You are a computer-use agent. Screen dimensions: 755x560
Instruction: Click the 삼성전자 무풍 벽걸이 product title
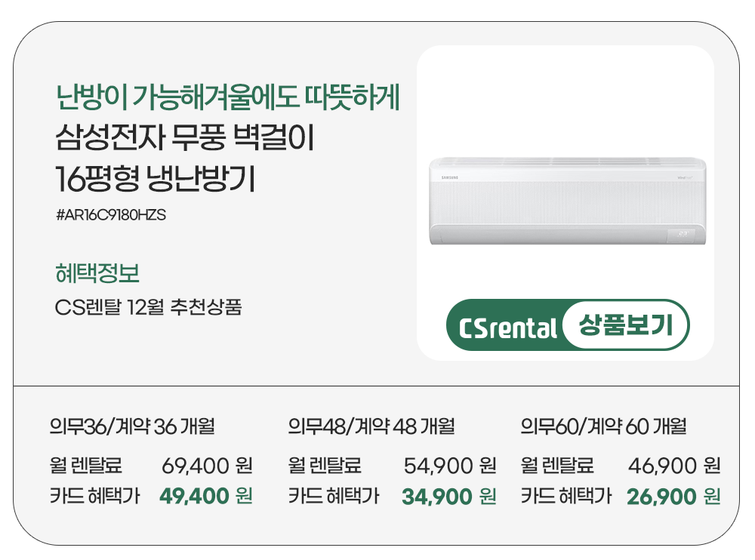click(184, 140)
